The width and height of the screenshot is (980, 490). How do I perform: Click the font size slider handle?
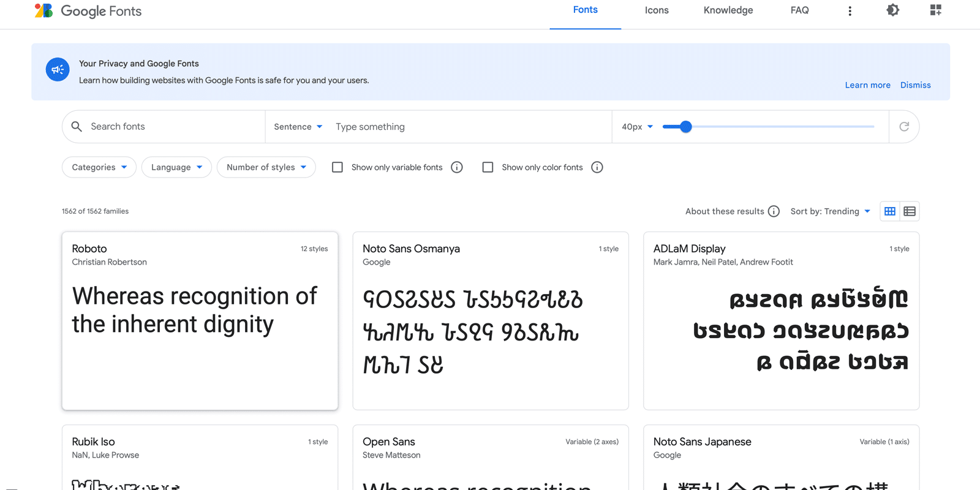[x=686, y=127]
